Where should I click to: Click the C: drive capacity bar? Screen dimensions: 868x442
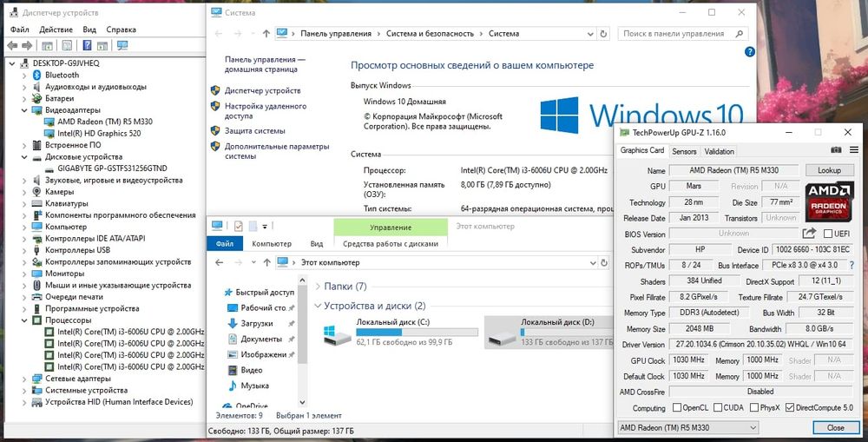click(417, 333)
